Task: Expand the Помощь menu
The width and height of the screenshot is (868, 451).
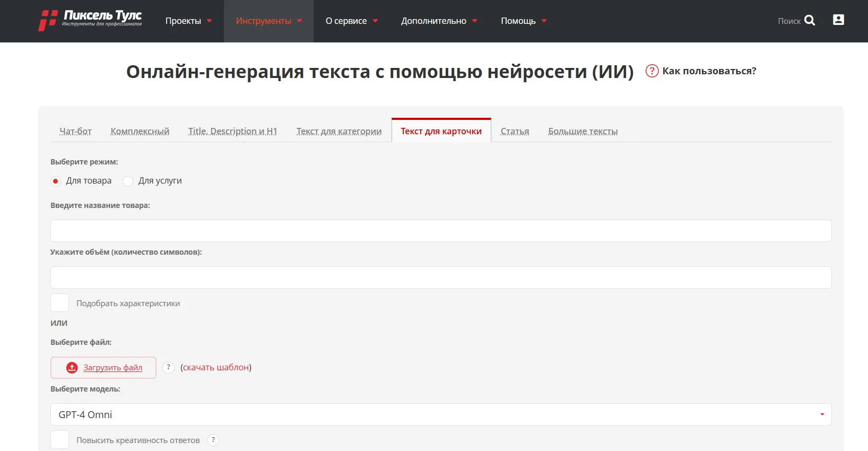Action: click(x=524, y=21)
